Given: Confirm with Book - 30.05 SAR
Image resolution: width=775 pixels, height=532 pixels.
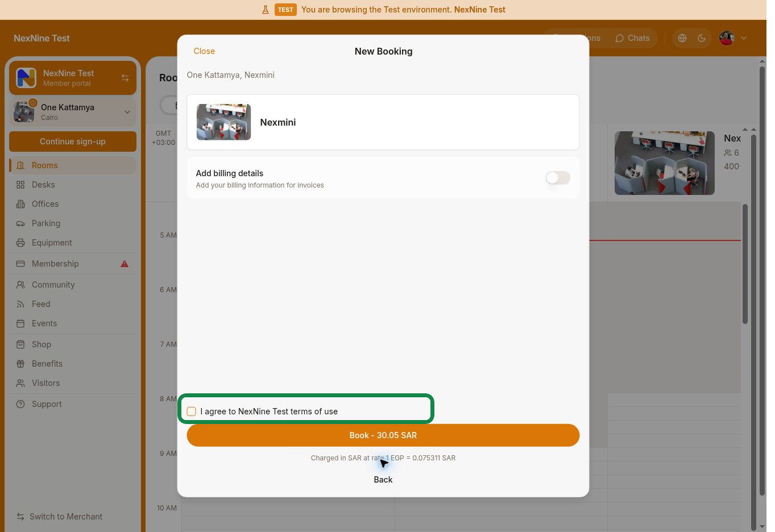Looking at the screenshot, I should 383,435.
